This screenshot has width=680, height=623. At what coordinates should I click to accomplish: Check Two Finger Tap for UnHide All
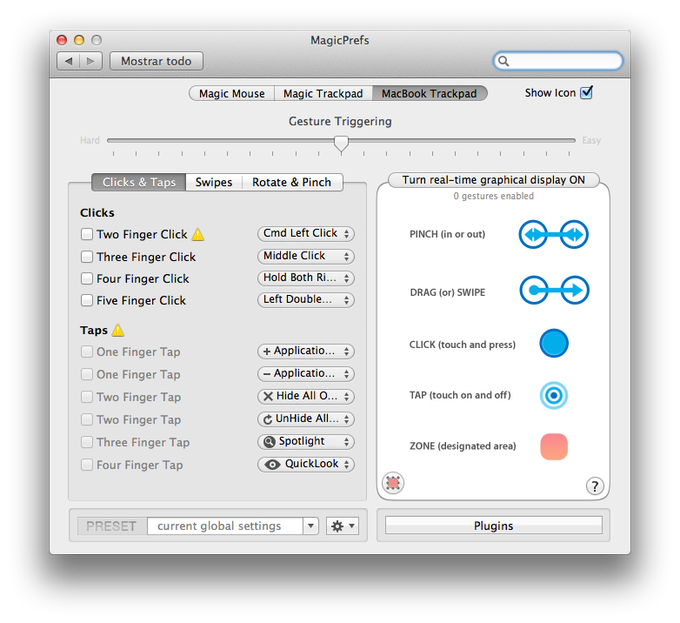point(87,419)
